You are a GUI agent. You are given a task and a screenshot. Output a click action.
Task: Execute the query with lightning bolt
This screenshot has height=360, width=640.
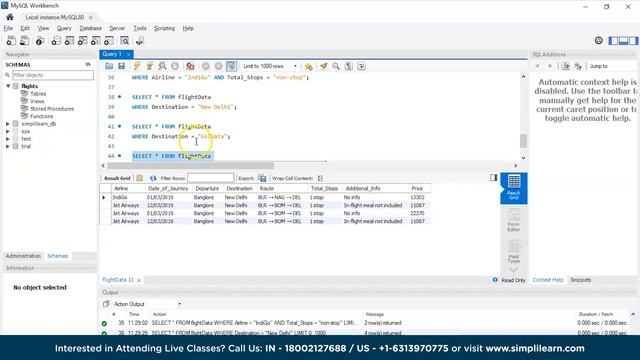point(137,66)
